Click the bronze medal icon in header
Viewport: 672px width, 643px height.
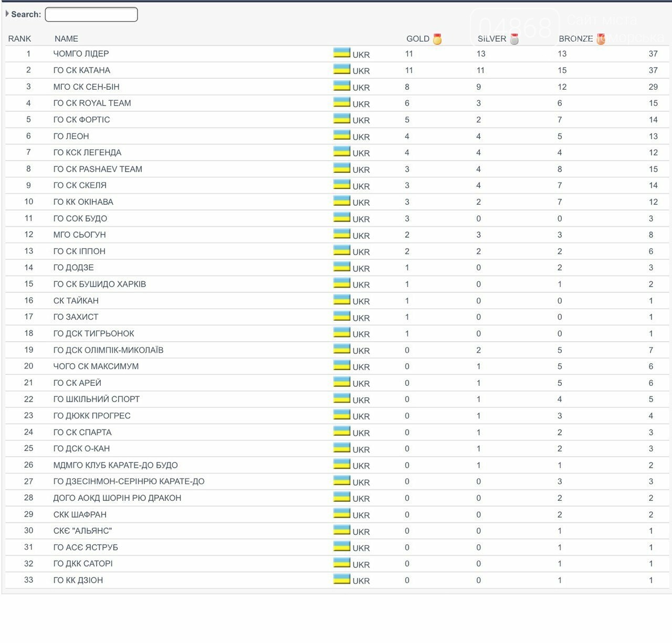tap(601, 39)
